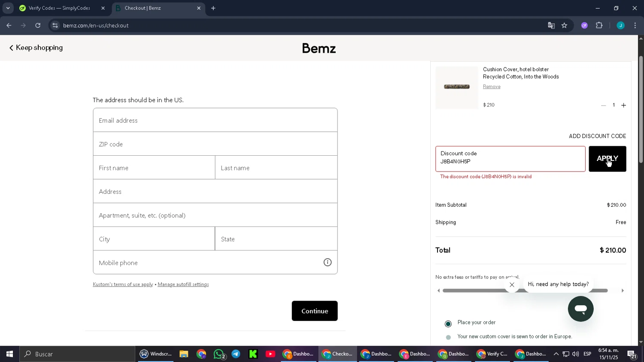Translate this page icon
The image size is (644, 362).
click(x=551, y=25)
